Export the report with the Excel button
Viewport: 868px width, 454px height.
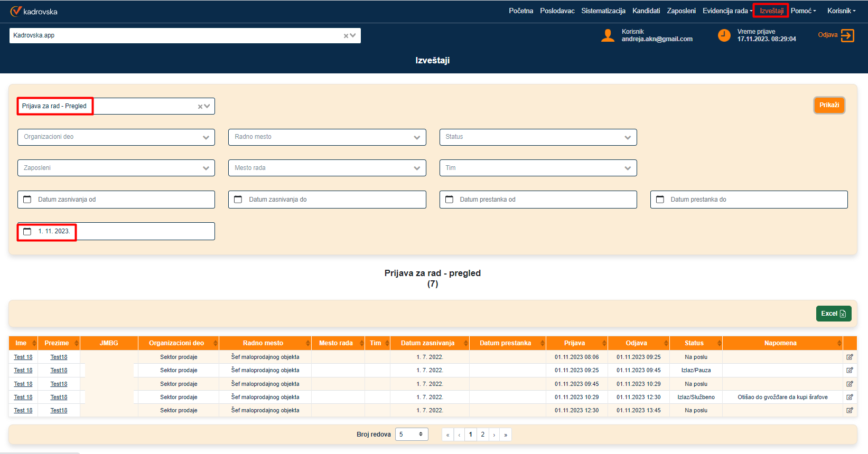[x=833, y=314]
